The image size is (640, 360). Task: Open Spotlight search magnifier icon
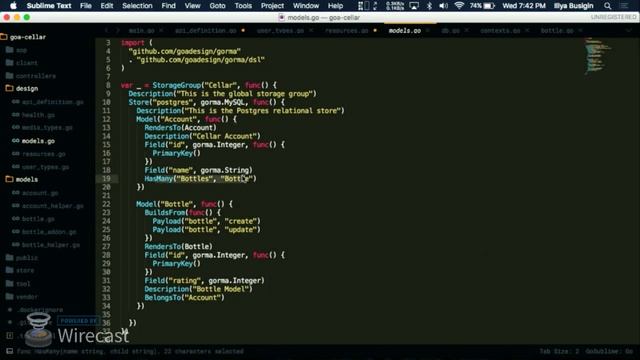pyautogui.click(x=607, y=6)
